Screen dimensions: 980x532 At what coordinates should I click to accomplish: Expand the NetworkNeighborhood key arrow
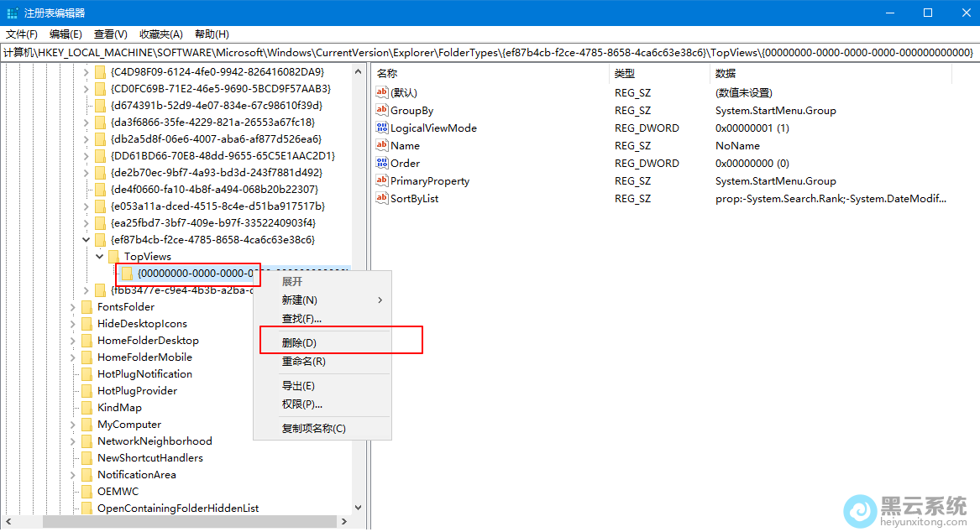pyautogui.click(x=73, y=441)
